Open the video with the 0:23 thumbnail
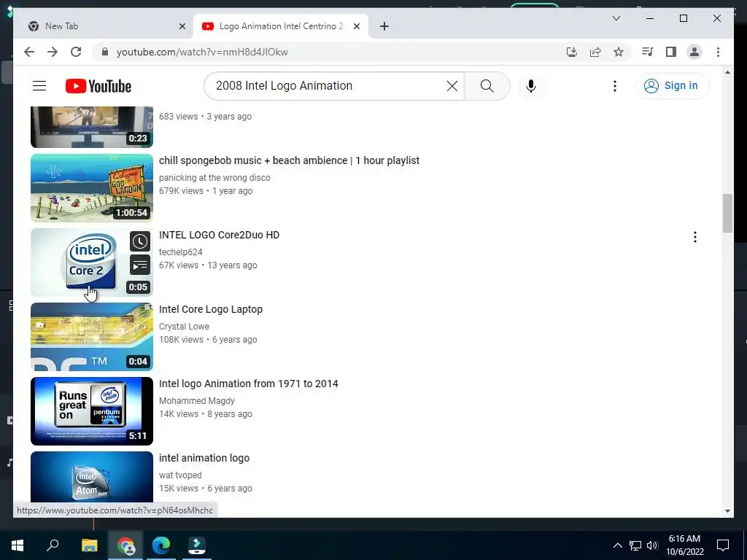 click(x=92, y=127)
